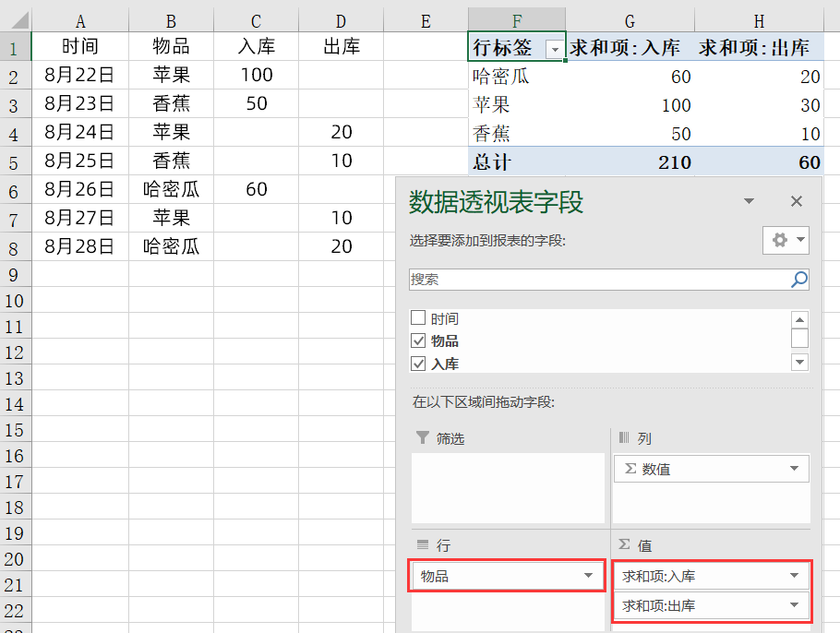Click the filter funnel icon above 筛选 area

[424, 437]
